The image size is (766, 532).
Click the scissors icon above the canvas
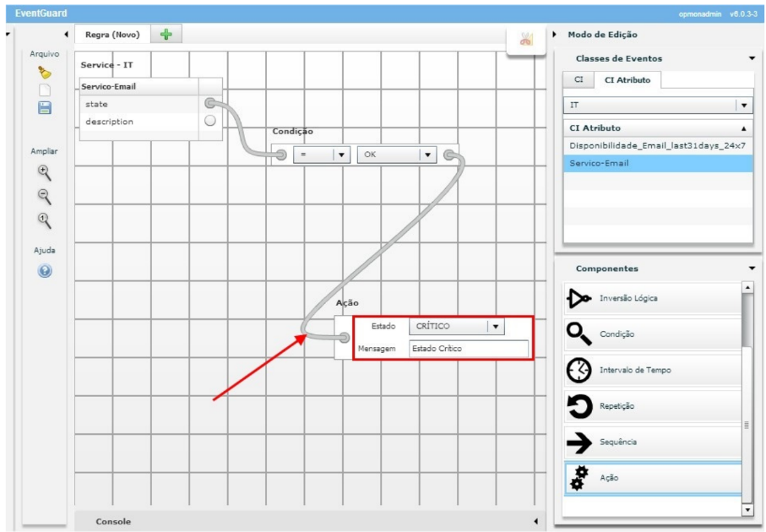point(525,40)
